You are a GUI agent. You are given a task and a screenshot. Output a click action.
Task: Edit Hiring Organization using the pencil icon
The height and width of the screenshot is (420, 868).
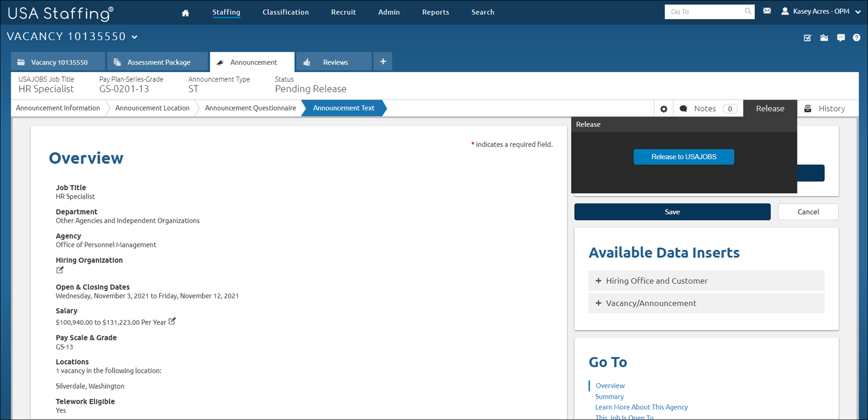pos(60,270)
